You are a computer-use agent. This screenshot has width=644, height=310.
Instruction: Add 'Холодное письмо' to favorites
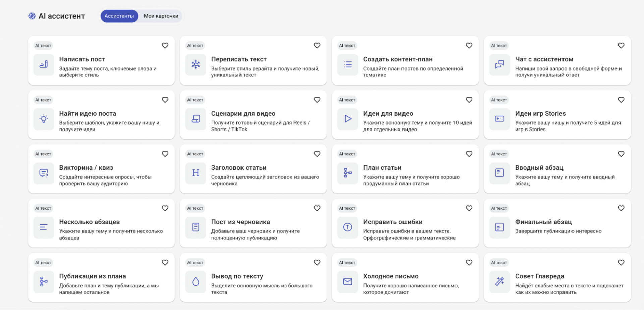point(469,263)
